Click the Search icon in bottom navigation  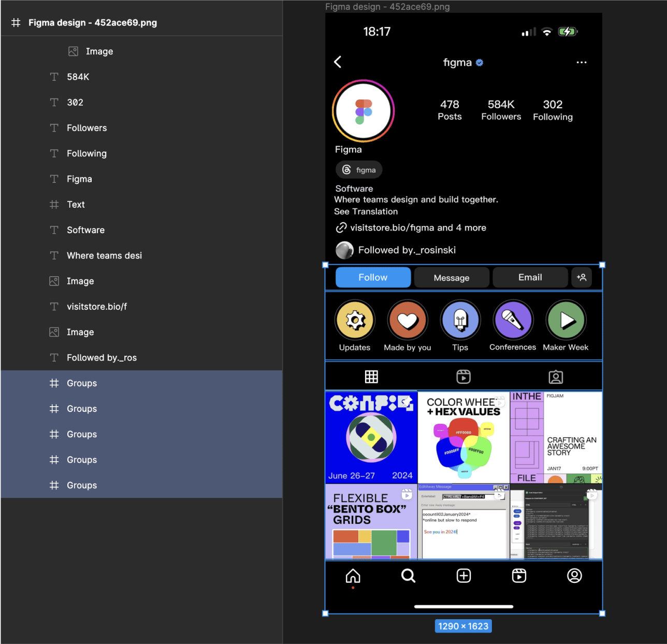click(x=409, y=576)
